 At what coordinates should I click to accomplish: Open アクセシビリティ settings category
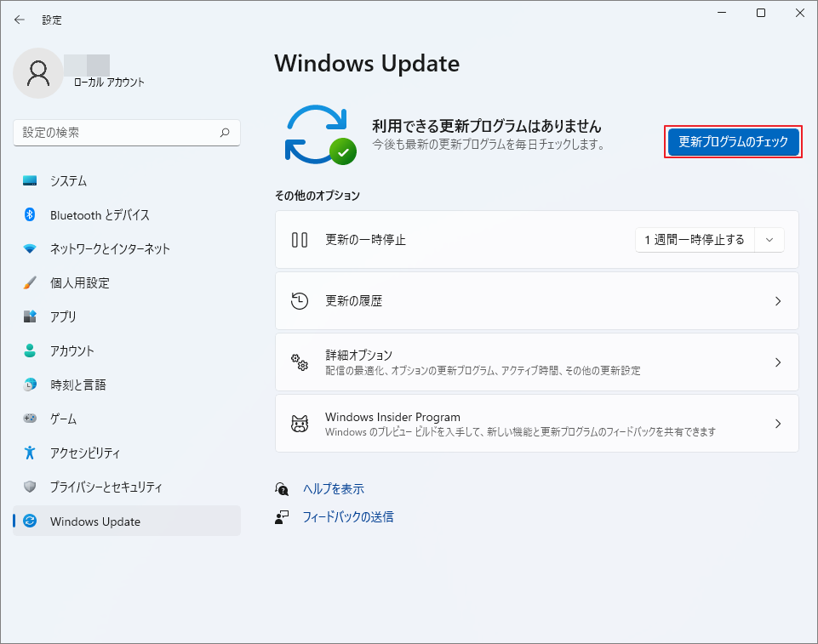127,452
